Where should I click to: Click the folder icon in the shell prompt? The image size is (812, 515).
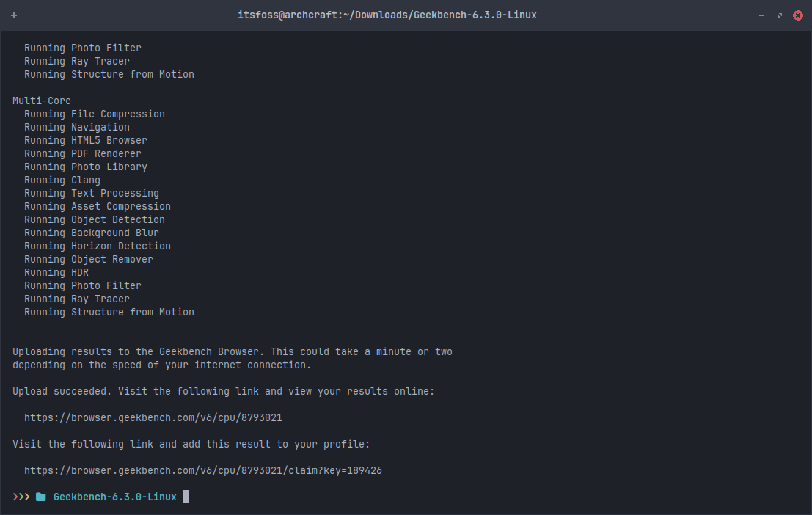click(x=40, y=497)
